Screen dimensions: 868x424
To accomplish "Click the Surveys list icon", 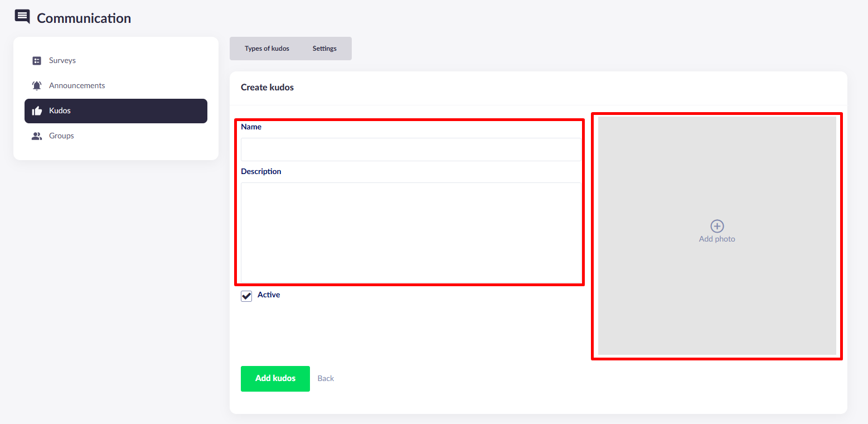I will (37, 61).
